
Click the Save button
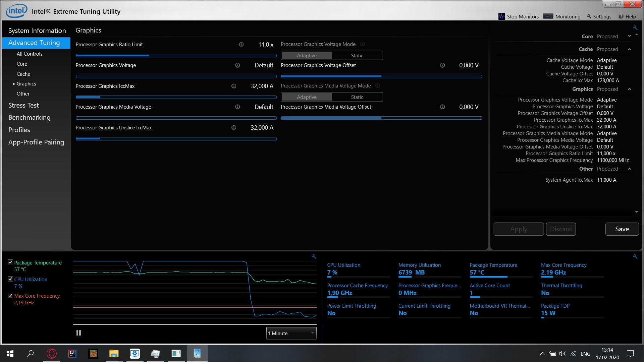(x=622, y=229)
